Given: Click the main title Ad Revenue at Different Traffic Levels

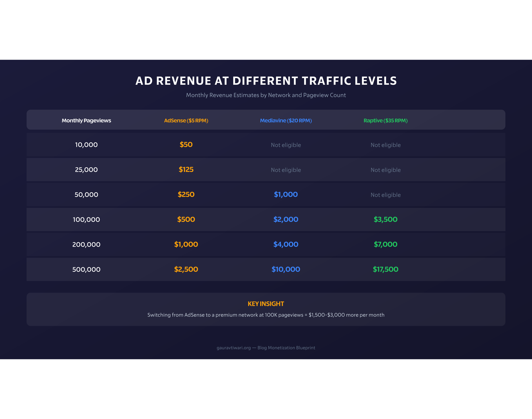Looking at the screenshot, I should (266, 81).
